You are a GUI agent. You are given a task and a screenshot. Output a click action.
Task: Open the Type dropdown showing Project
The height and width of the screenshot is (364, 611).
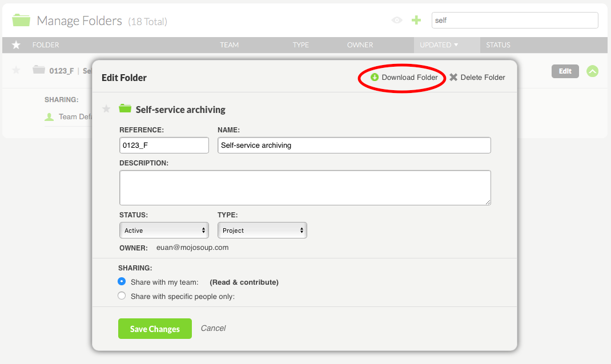point(262,230)
